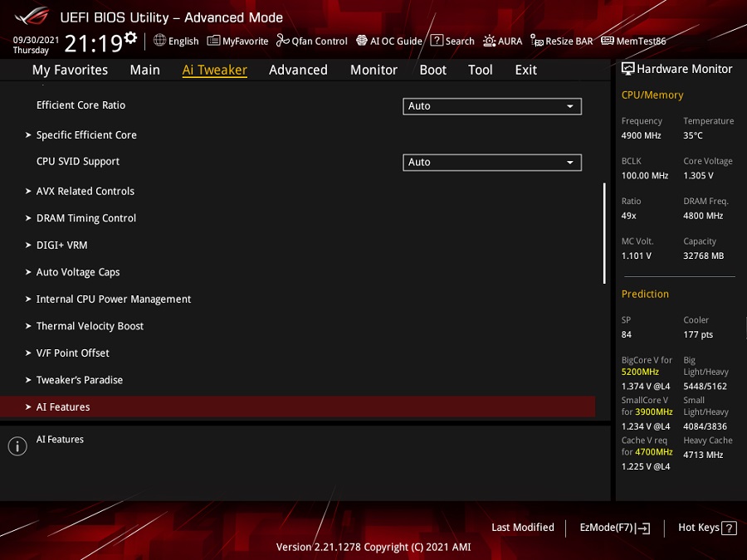Click the 4700MHz cache prediction
The width and height of the screenshot is (747, 560).
(x=654, y=452)
